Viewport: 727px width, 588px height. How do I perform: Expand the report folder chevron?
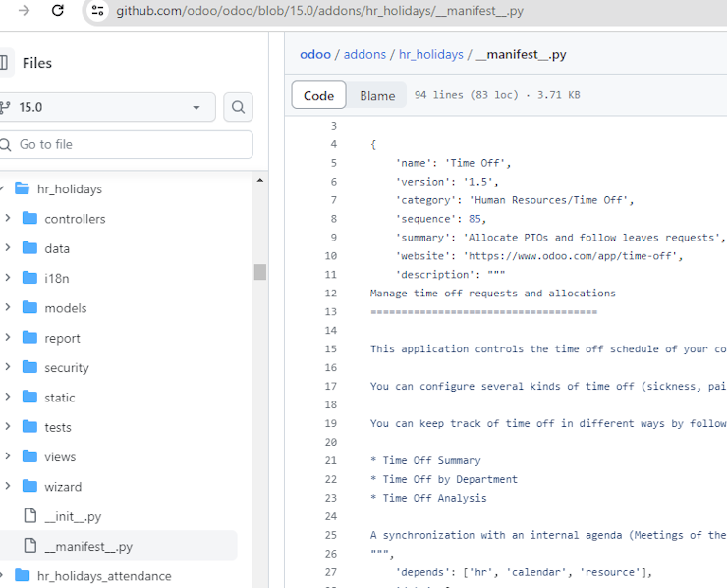point(8,337)
